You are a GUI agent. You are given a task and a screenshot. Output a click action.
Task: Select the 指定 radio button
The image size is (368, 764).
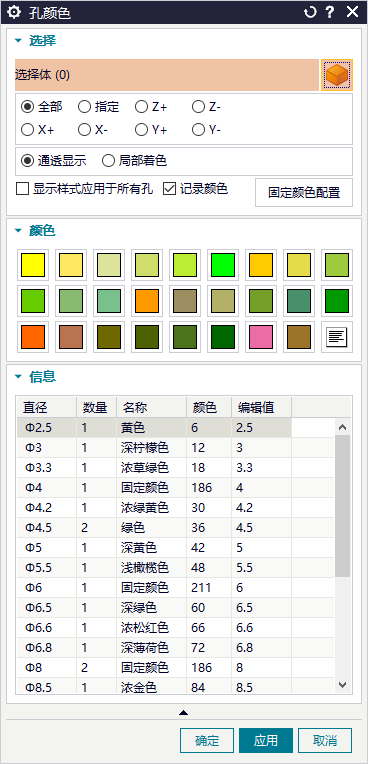pyautogui.click(x=84, y=107)
